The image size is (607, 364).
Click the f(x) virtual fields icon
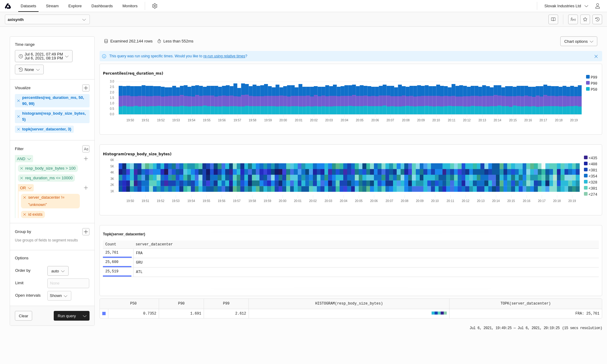coord(573,19)
